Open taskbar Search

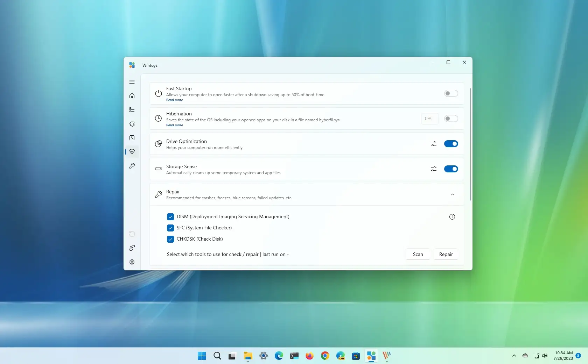point(217,356)
